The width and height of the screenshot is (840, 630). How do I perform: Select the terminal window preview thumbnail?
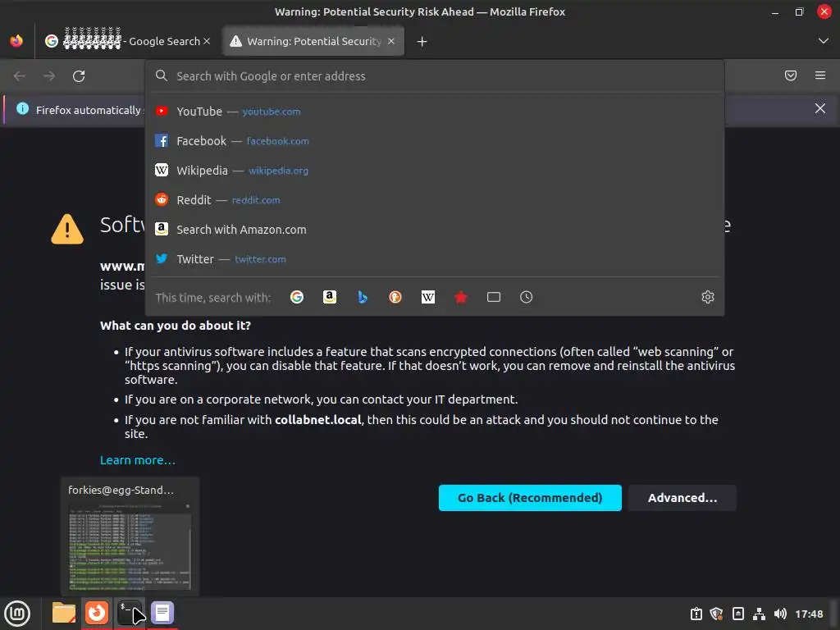pyautogui.click(x=130, y=536)
